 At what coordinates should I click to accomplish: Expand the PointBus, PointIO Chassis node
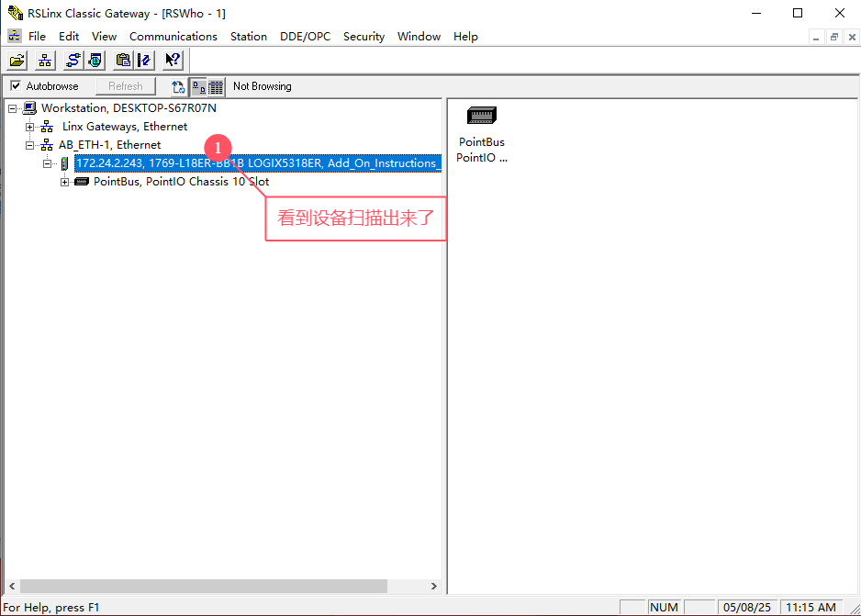(65, 183)
